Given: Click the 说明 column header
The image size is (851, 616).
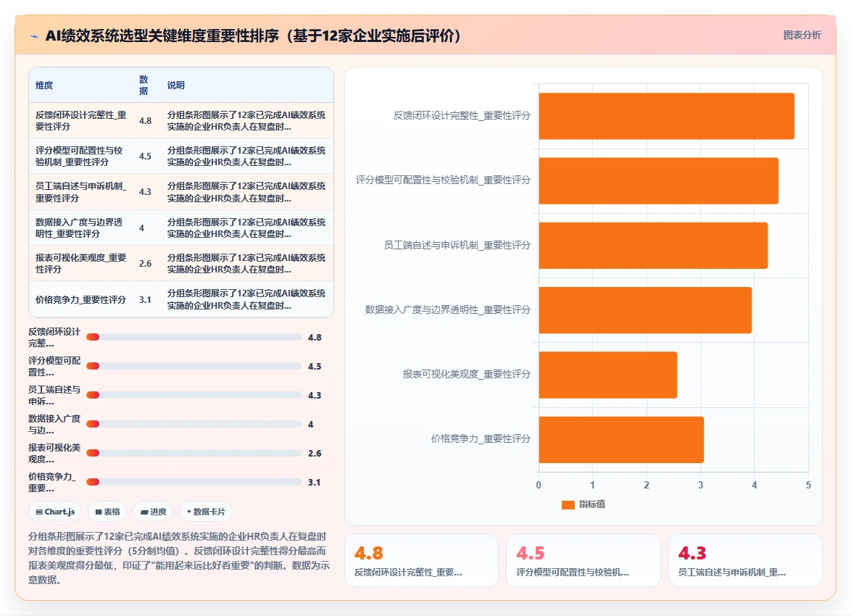Looking at the screenshot, I should [176, 86].
